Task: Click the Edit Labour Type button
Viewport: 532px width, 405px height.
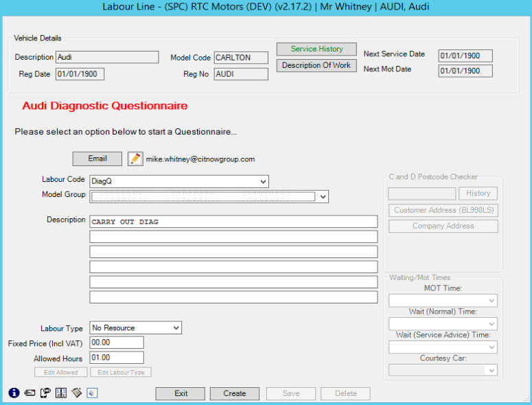Action: coord(121,372)
